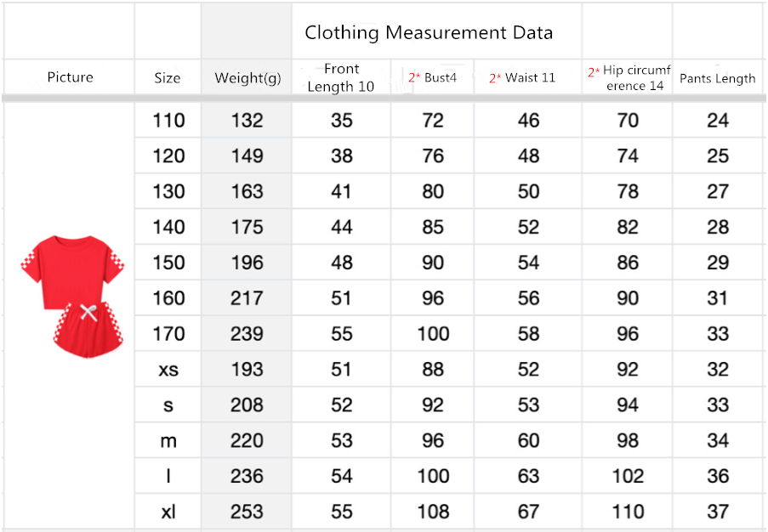768x532 pixels.
Task: Select the Bust4 column header
Action: [x=432, y=77]
